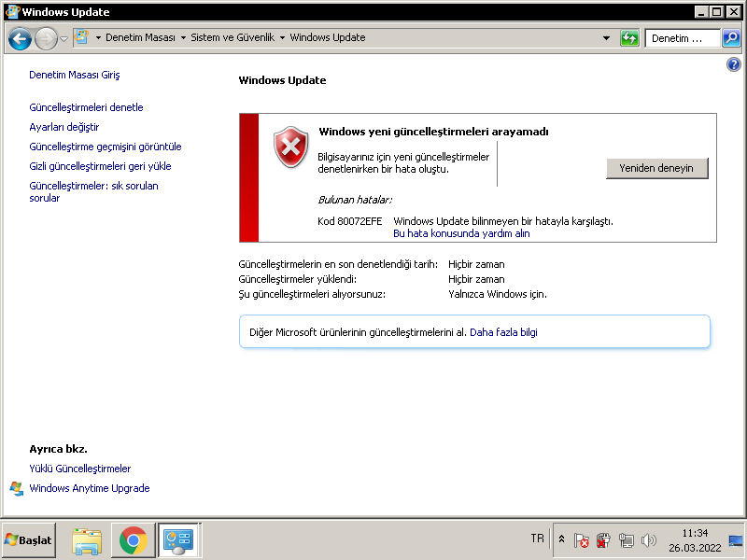Expand the arrow before Denetim Masası
The height and width of the screenshot is (560, 747).
coord(98,37)
